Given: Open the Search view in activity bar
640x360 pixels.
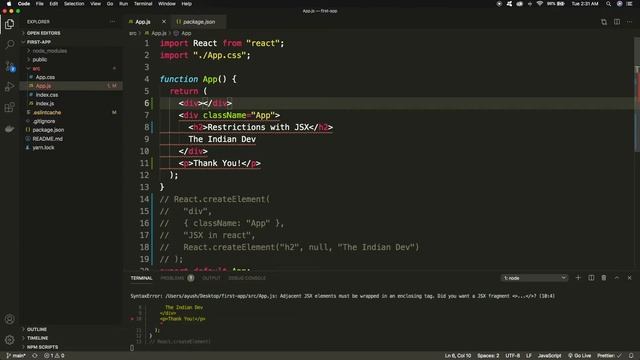Looking at the screenshot, I should click(x=9, y=44).
